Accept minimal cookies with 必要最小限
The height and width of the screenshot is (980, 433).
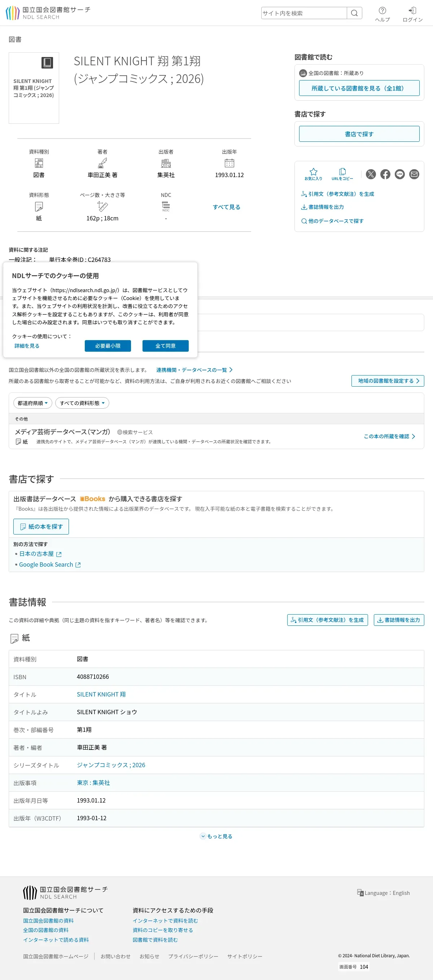click(x=108, y=346)
